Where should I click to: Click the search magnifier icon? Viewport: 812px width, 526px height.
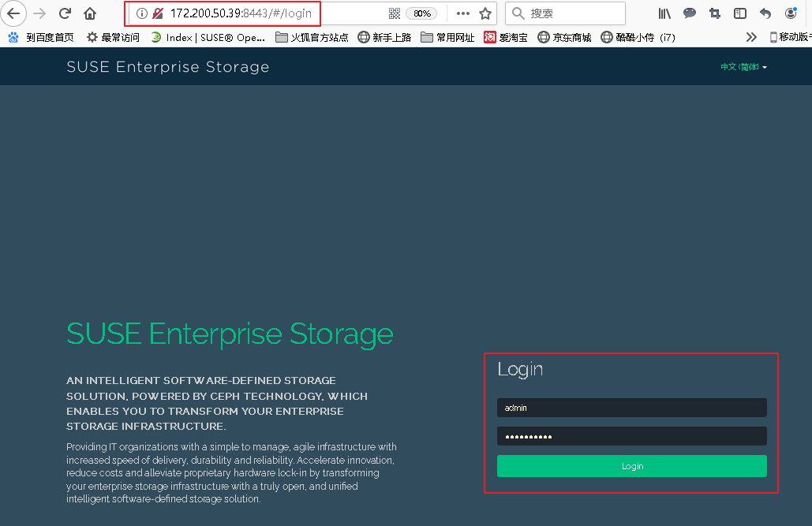pyautogui.click(x=517, y=13)
